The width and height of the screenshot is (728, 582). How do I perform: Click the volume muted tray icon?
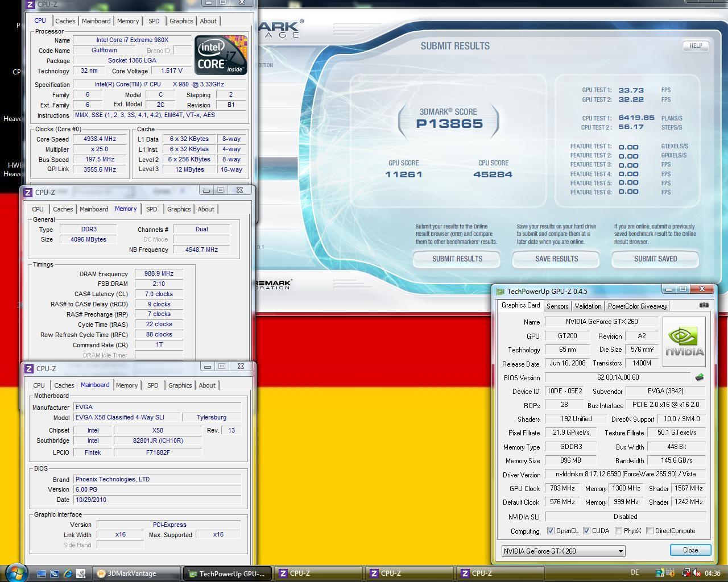[698, 573]
